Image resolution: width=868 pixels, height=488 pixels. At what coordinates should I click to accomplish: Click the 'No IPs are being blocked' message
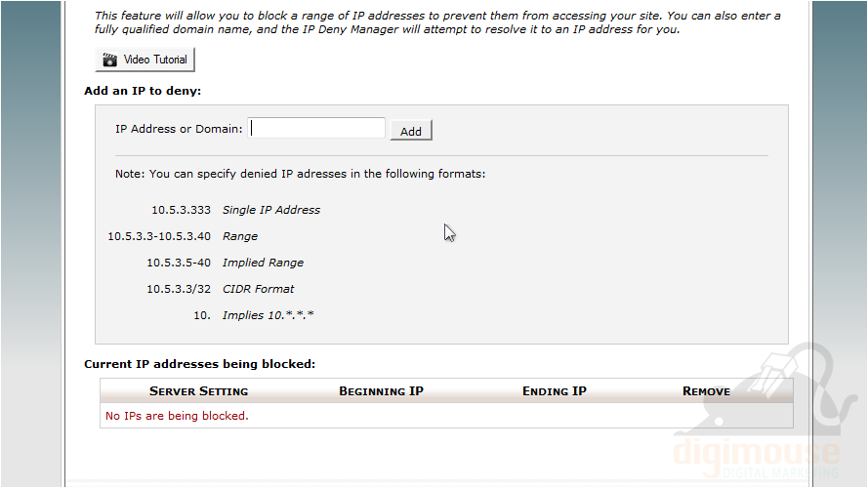click(177, 416)
